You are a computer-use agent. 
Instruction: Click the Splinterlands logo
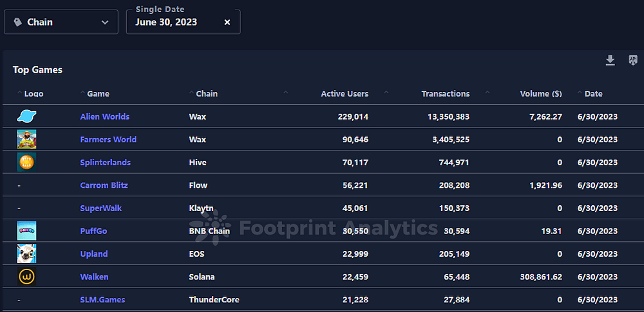coord(26,161)
